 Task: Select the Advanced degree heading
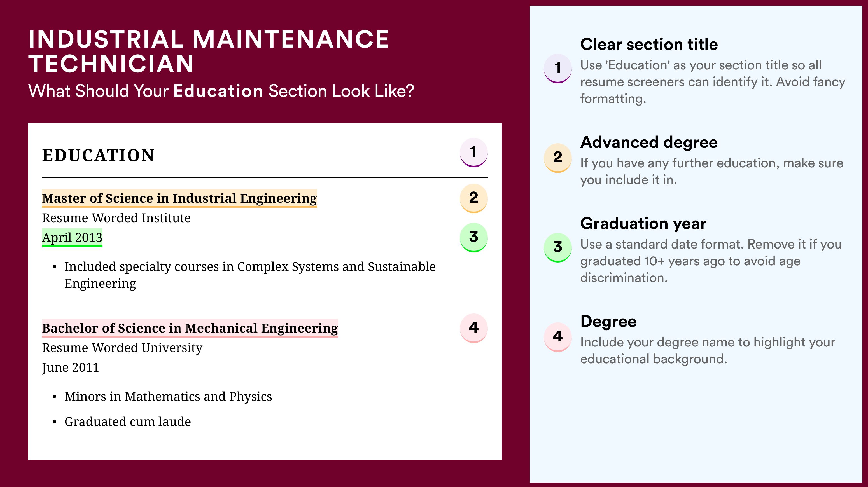point(649,143)
